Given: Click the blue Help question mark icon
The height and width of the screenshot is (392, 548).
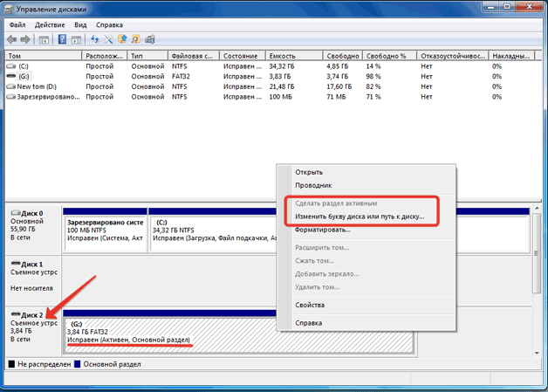Looking at the screenshot, I should [63, 40].
